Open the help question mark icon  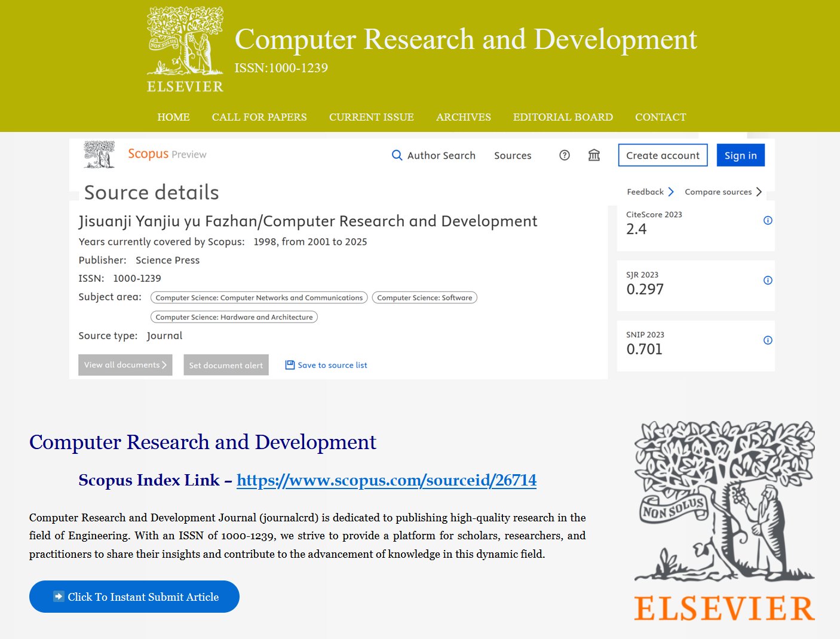point(564,155)
